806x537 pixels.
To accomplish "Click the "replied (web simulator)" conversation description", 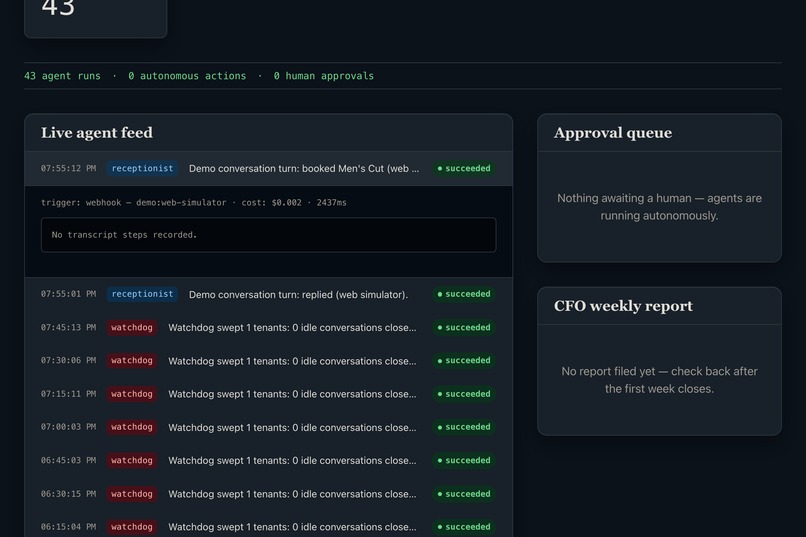I will [x=298, y=294].
